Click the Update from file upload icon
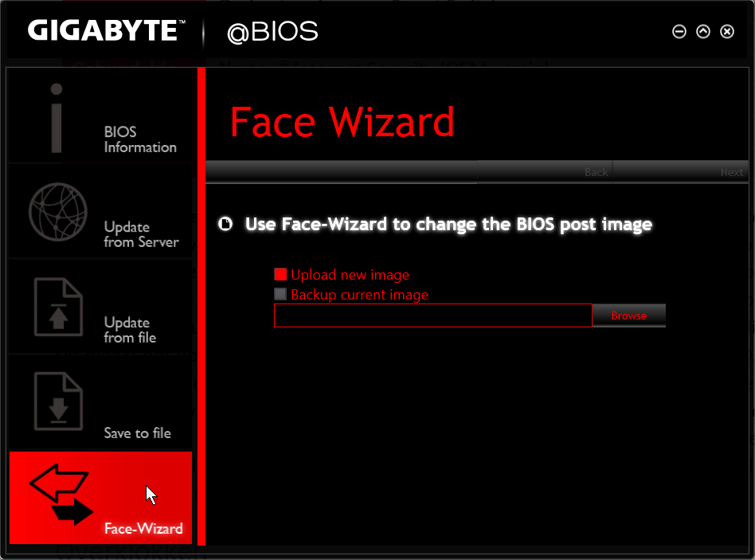This screenshot has width=755, height=560. [x=58, y=307]
